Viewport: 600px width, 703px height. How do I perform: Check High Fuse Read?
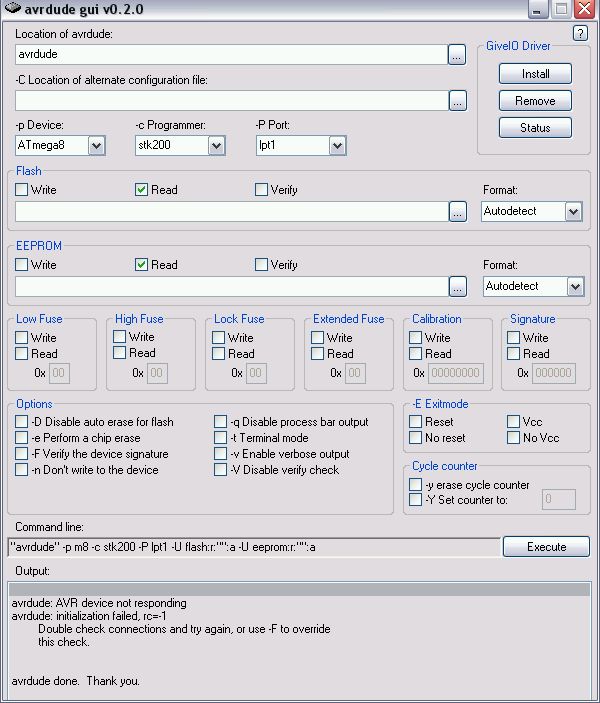click(119, 352)
